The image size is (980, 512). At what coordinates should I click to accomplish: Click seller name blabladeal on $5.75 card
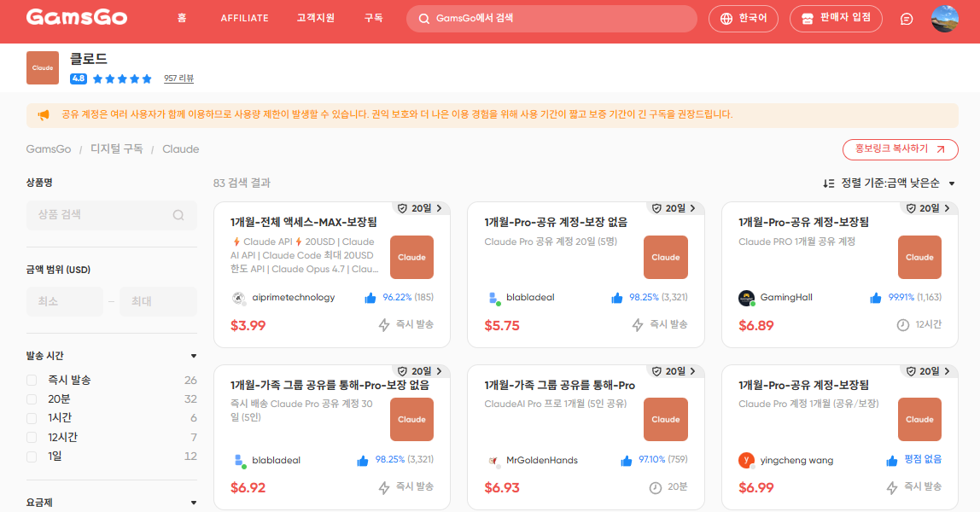(530, 298)
